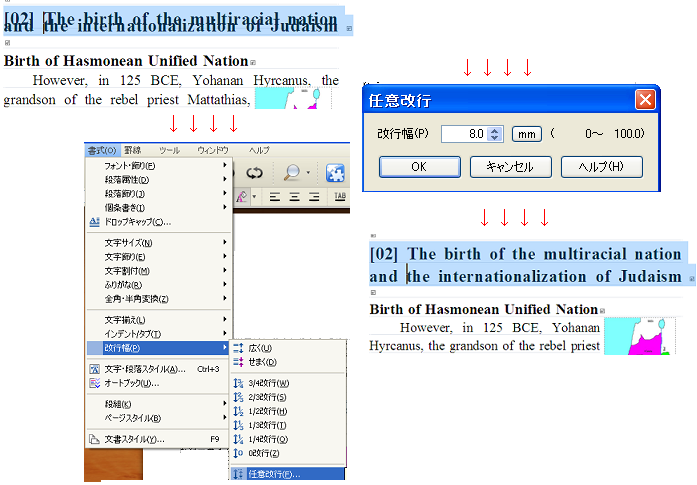
Task: Click the left-align text icon
Action: (272, 197)
